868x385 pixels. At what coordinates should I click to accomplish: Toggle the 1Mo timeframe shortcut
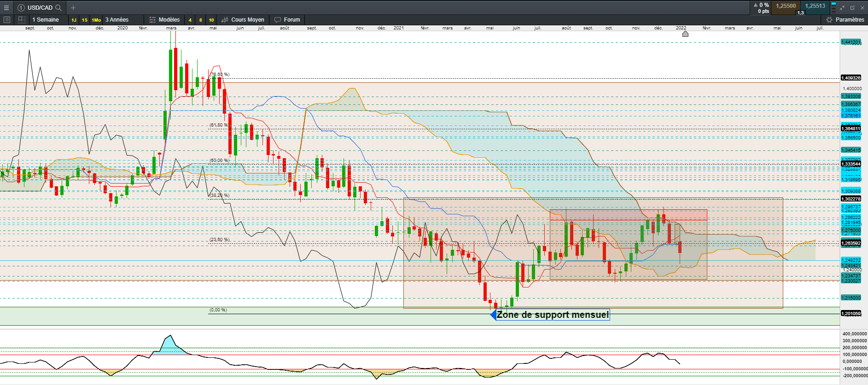96,20
